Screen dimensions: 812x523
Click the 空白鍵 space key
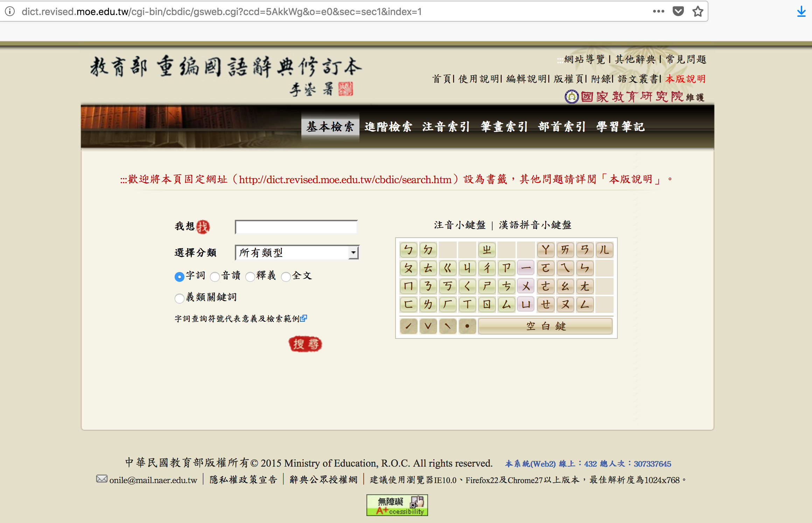pos(545,326)
